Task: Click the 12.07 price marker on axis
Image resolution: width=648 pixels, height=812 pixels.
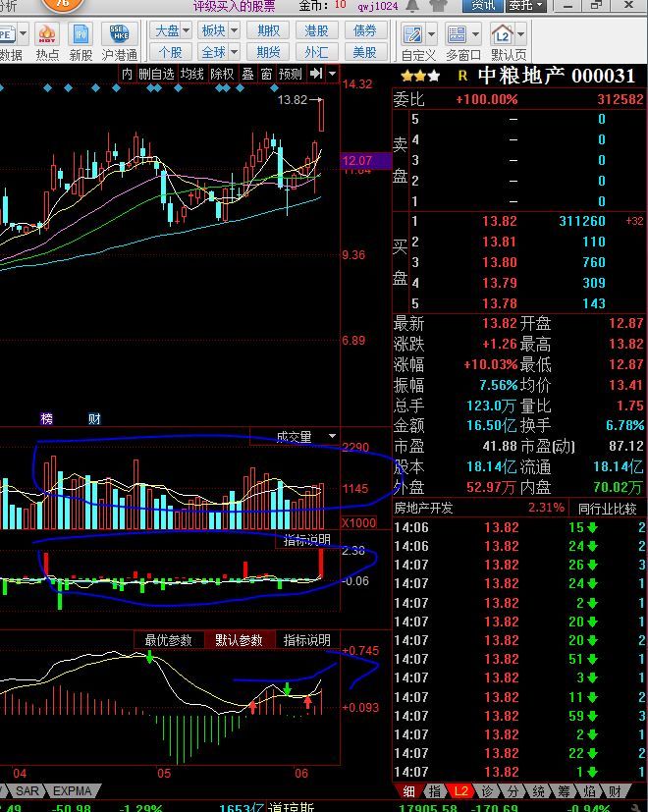Action: (x=357, y=160)
